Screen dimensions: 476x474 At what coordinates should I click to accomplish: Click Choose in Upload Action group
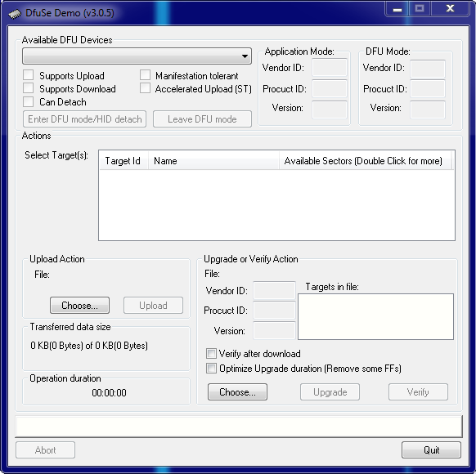coord(79,306)
